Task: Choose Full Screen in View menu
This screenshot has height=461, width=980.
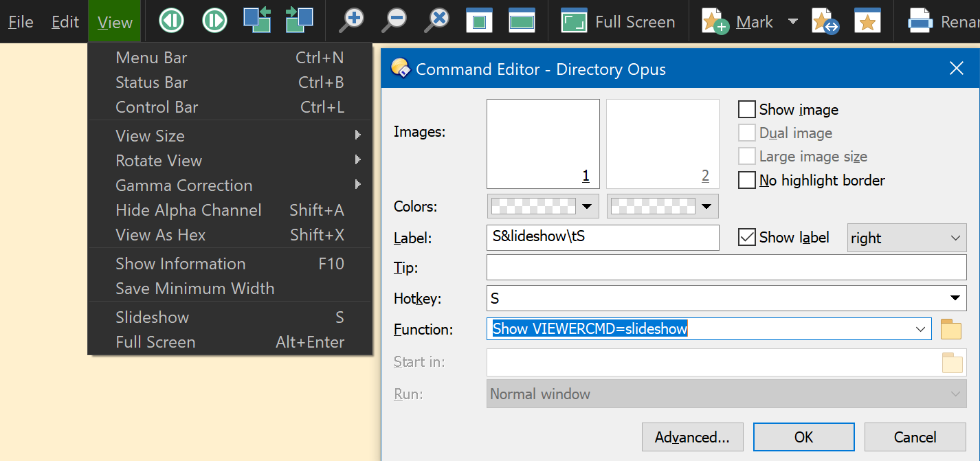Action: point(230,342)
